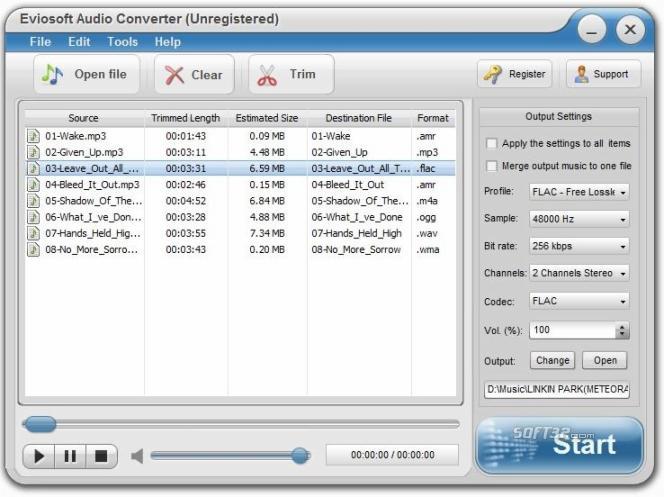Click file icon next to 08-No_More_Sorro
The width and height of the screenshot is (664, 497).
point(33,249)
